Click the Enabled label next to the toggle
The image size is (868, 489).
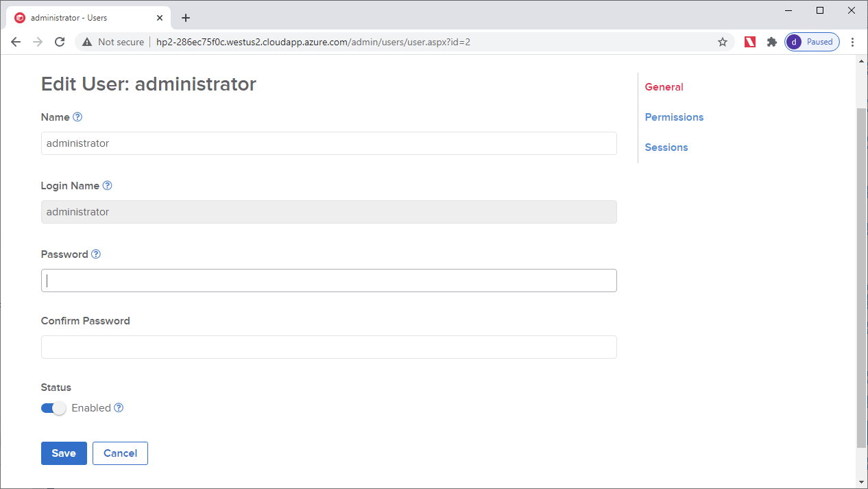point(91,408)
